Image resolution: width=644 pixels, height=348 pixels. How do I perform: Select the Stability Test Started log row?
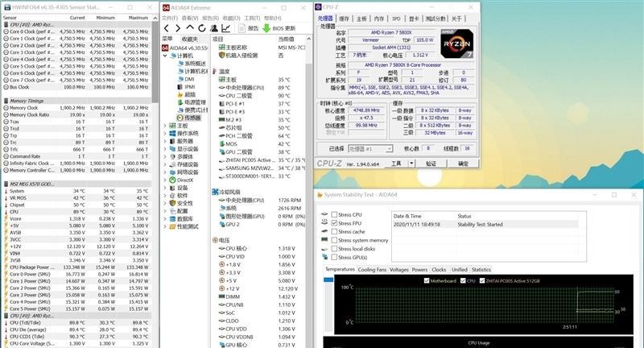485,224
